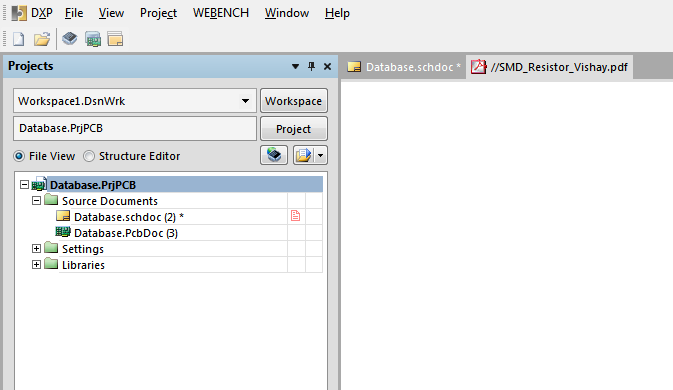Collapse the Database.PrjPCB tree node
The width and height of the screenshot is (673, 390).
coord(24,185)
